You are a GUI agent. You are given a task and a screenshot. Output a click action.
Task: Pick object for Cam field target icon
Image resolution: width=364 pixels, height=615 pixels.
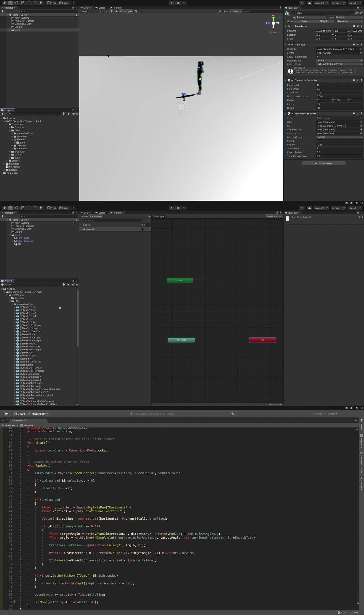coord(361,122)
